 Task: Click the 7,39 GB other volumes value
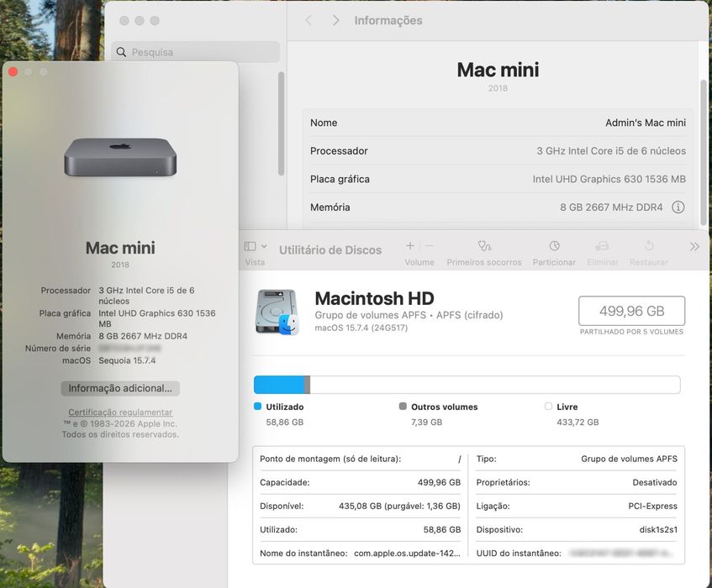426,422
